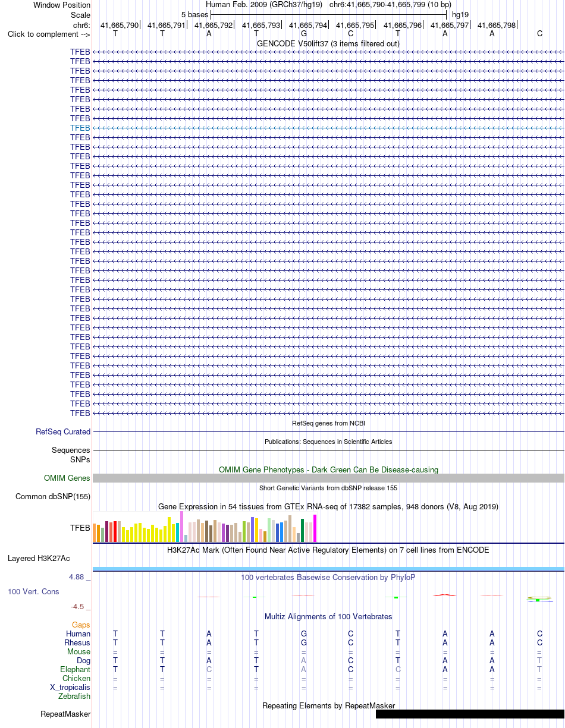Click the 'Sequences' publications track label
The image size is (565, 728).
71,450
